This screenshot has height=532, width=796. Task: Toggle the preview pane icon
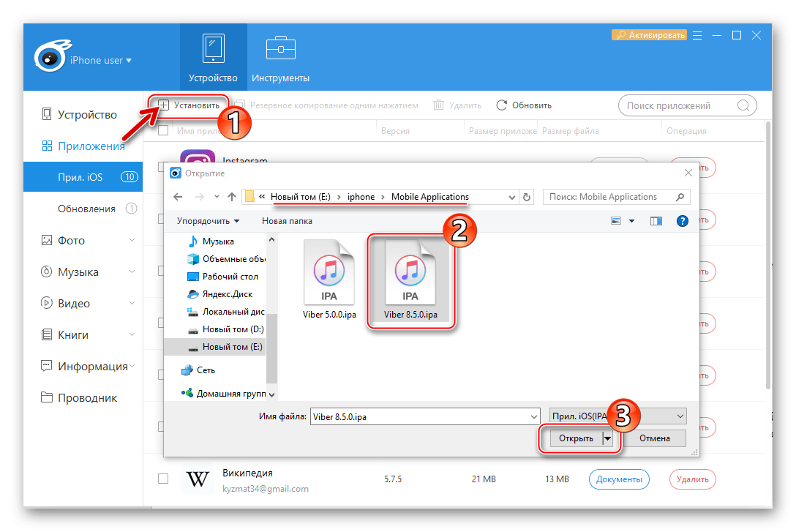point(656,220)
